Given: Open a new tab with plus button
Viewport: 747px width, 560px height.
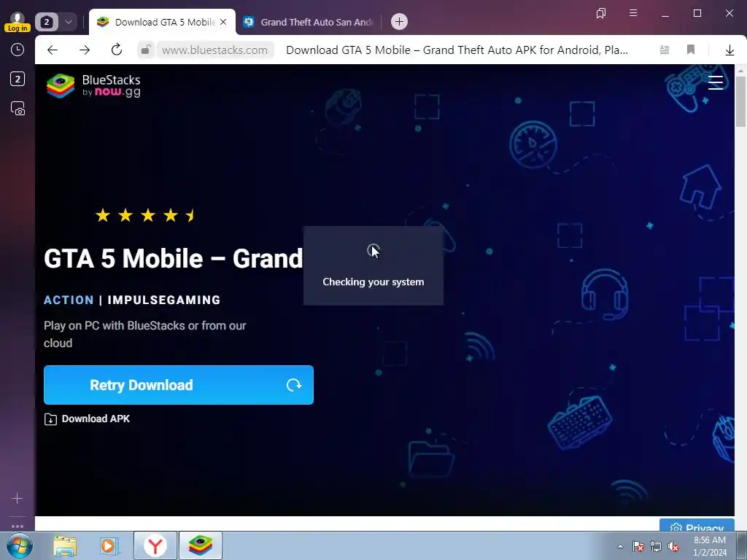Looking at the screenshot, I should (x=399, y=21).
